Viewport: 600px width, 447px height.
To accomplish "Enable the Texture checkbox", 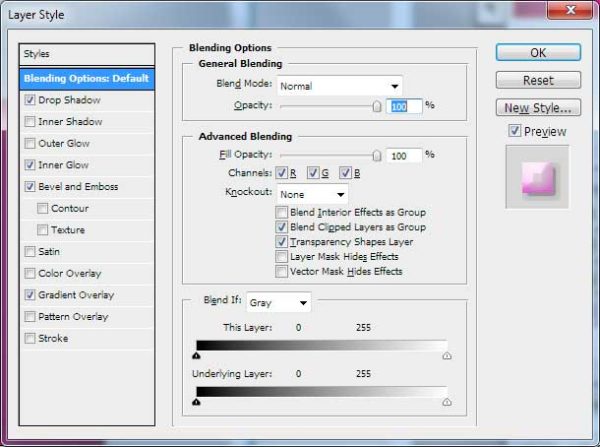I will click(x=42, y=230).
